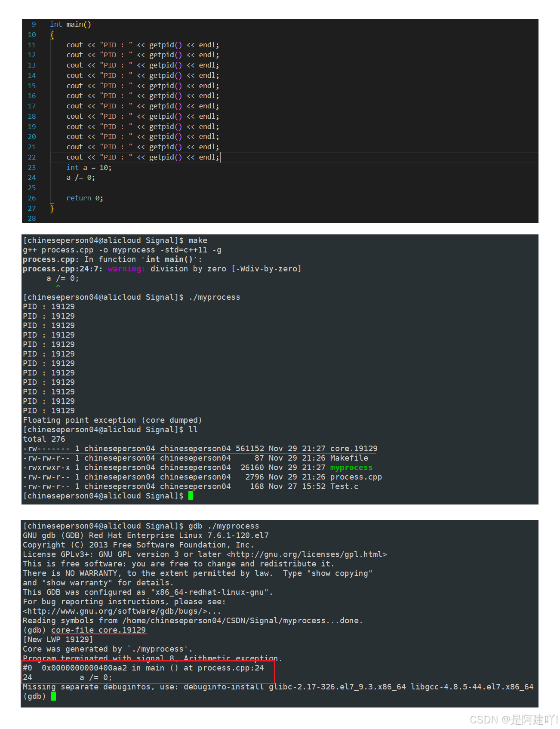Click the magenta 'warning:' text
This screenshot has width=560, height=729.
[x=126, y=269]
